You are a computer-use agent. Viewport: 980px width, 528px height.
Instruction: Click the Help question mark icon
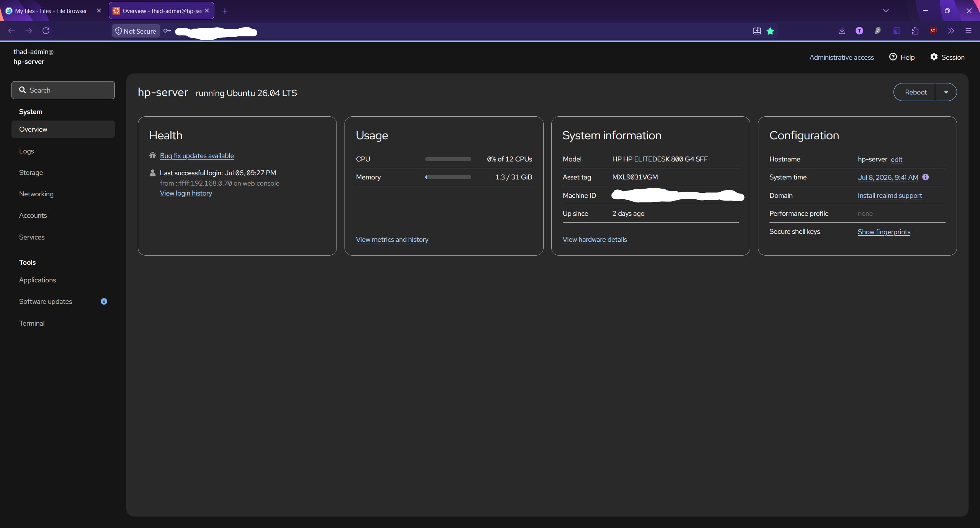pyautogui.click(x=893, y=57)
